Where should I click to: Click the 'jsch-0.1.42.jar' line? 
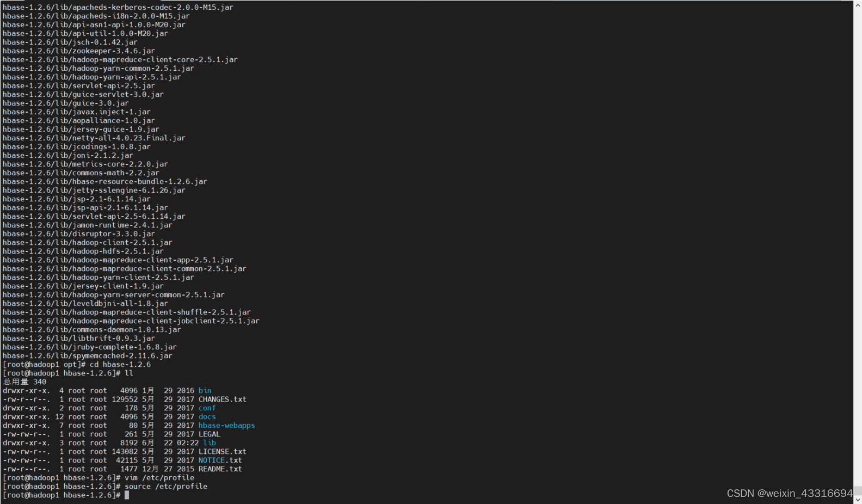pos(70,42)
